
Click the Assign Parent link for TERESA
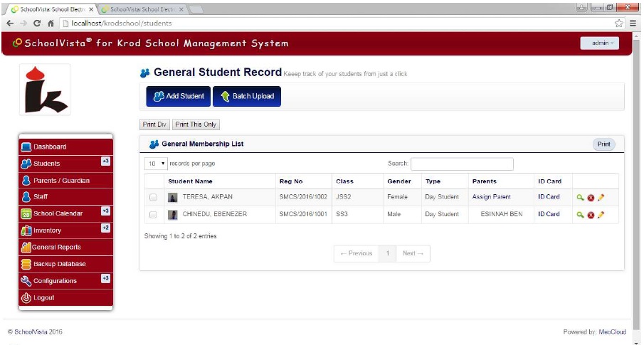coord(491,197)
